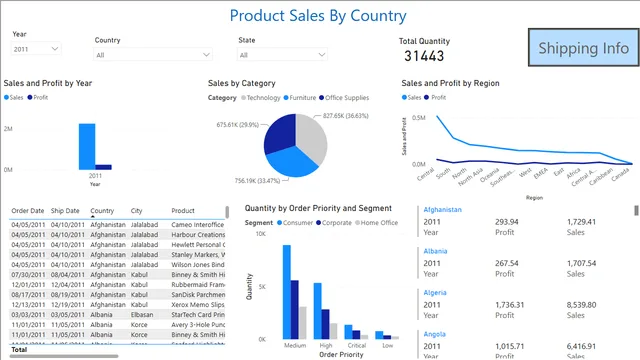
Task: Click the Canada region axis label
Action: [620, 174]
